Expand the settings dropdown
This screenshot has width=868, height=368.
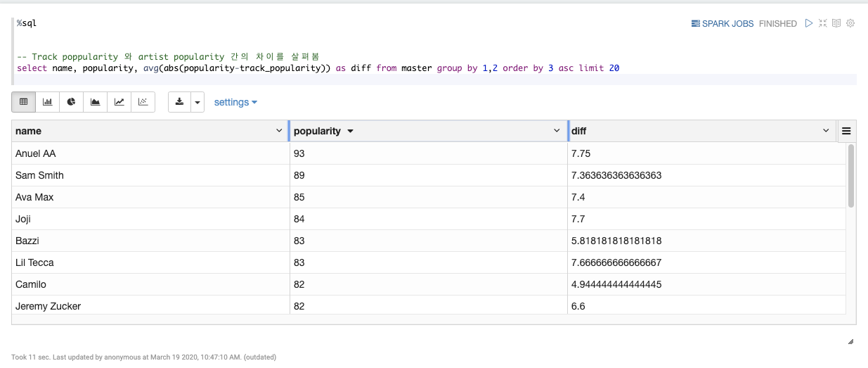click(235, 102)
